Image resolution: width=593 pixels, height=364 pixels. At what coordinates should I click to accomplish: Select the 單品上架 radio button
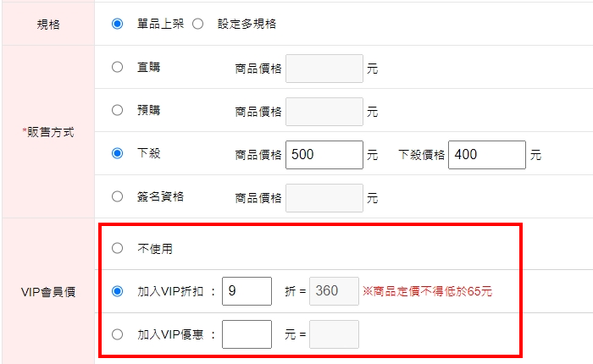click(x=117, y=24)
